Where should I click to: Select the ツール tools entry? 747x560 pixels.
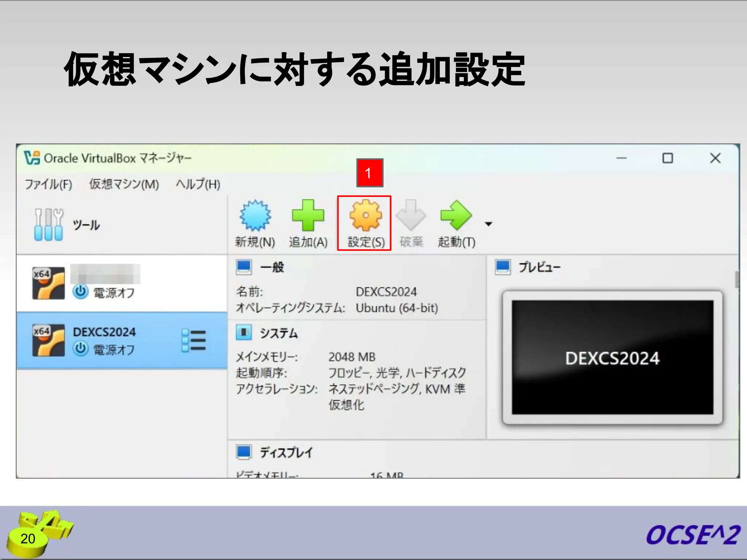(121, 225)
